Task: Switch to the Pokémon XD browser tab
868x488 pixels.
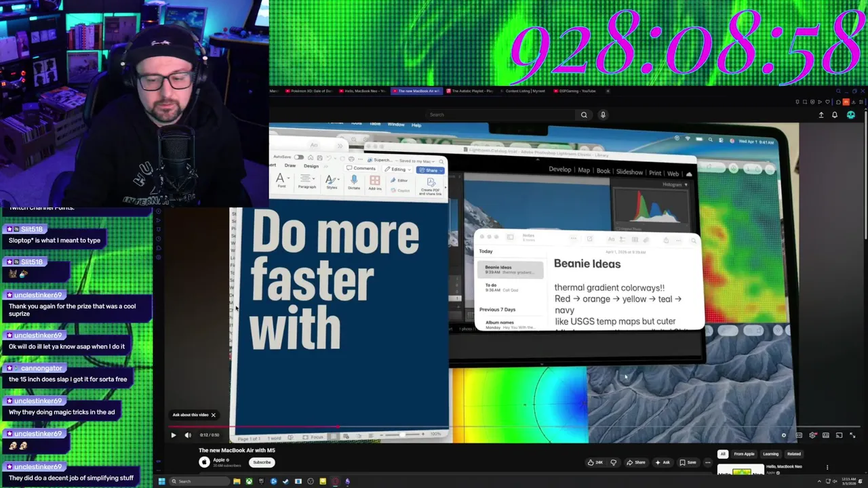Action: click(309, 91)
